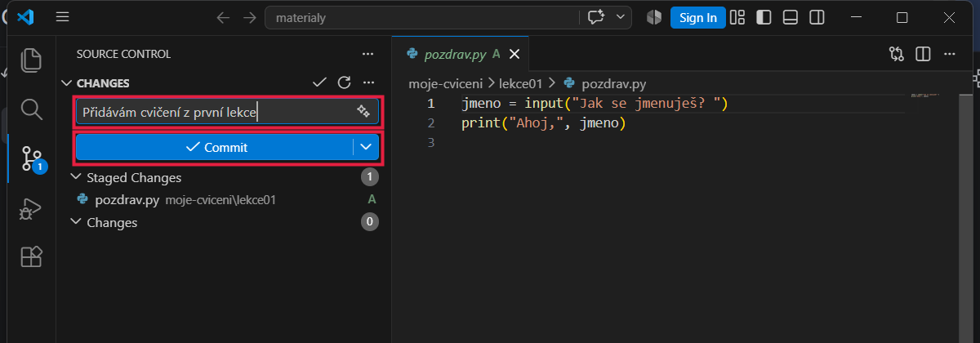980x343 pixels.
Task: Click the print("Ahoj,", jmeno) code line
Action: [542, 123]
